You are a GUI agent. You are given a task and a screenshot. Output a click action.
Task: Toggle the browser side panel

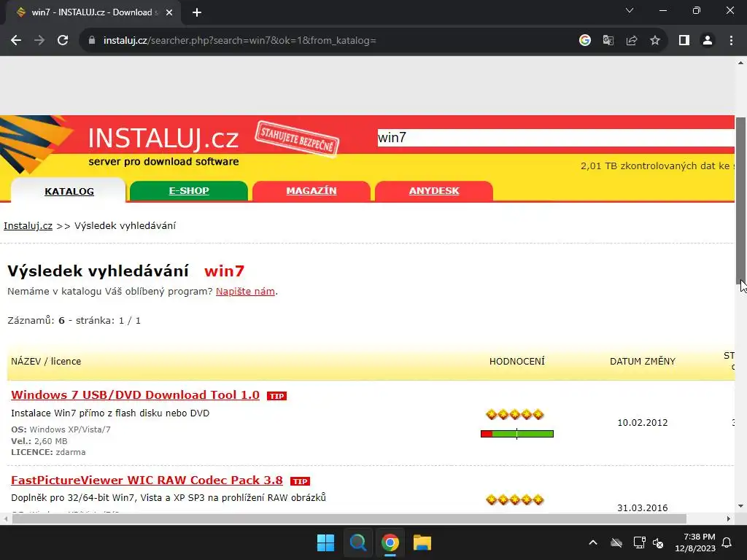[684, 41]
